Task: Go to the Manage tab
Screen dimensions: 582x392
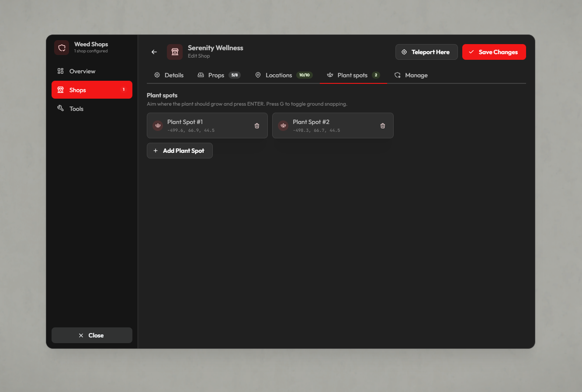Action: [411, 75]
